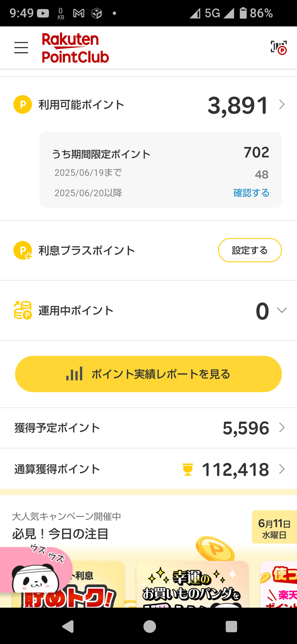
Task: Tap the yellow P available points icon
Action: 23,105
